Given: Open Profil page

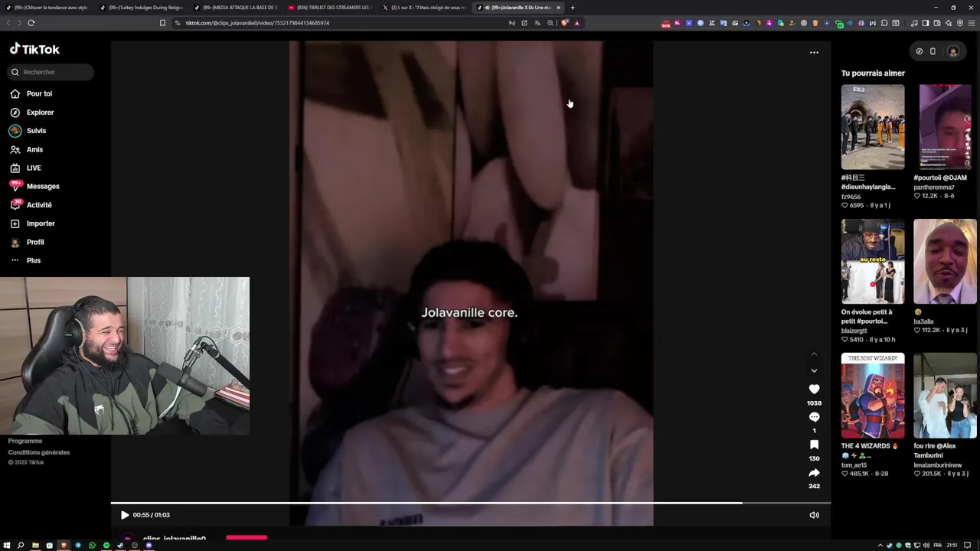Looking at the screenshot, I should (x=28, y=242).
